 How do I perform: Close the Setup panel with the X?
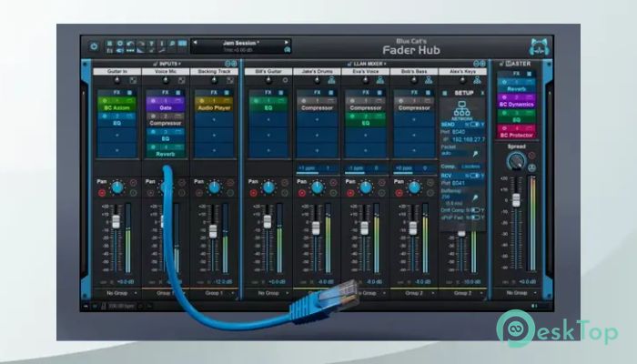click(x=481, y=92)
